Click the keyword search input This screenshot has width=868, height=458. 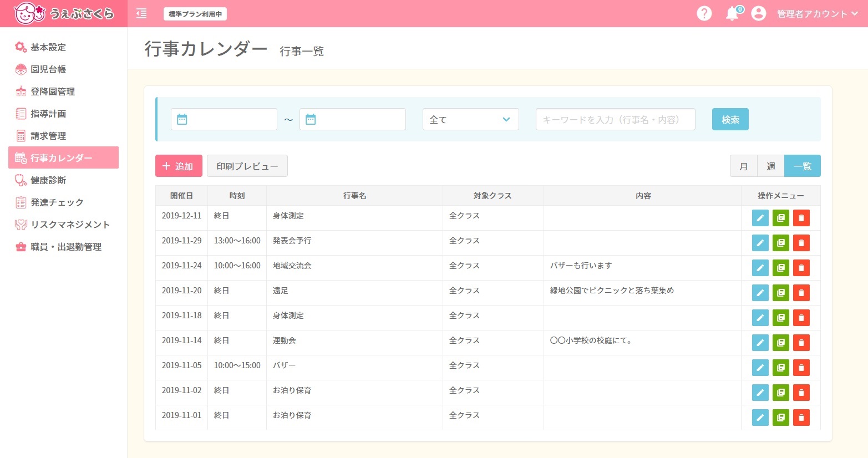[x=616, y=119]
